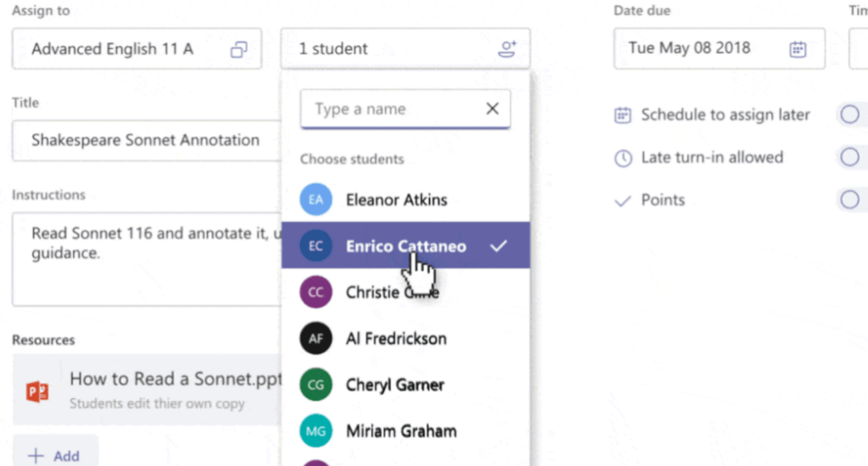Clear the name search with the X icon

click(492, 108)
